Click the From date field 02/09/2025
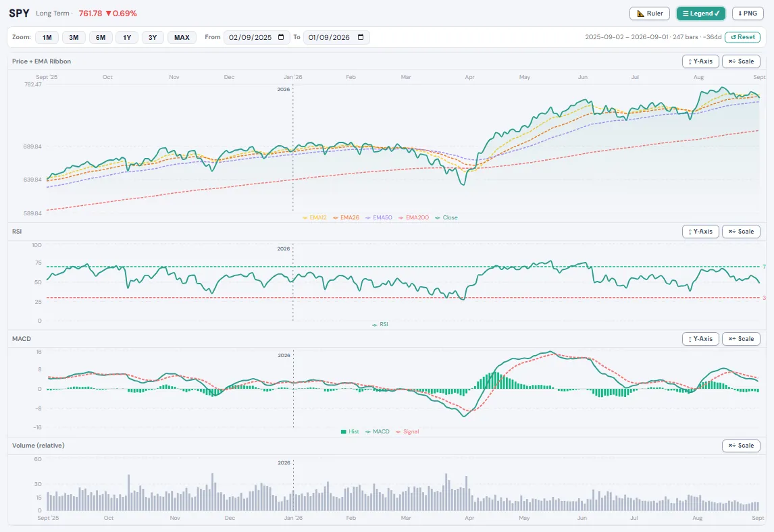Viewport: 774px width, 532px height. [x=256, y=38]
